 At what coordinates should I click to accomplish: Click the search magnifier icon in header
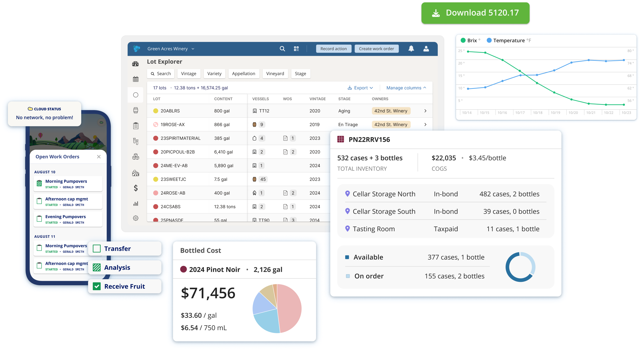click(x=282, y=49)
